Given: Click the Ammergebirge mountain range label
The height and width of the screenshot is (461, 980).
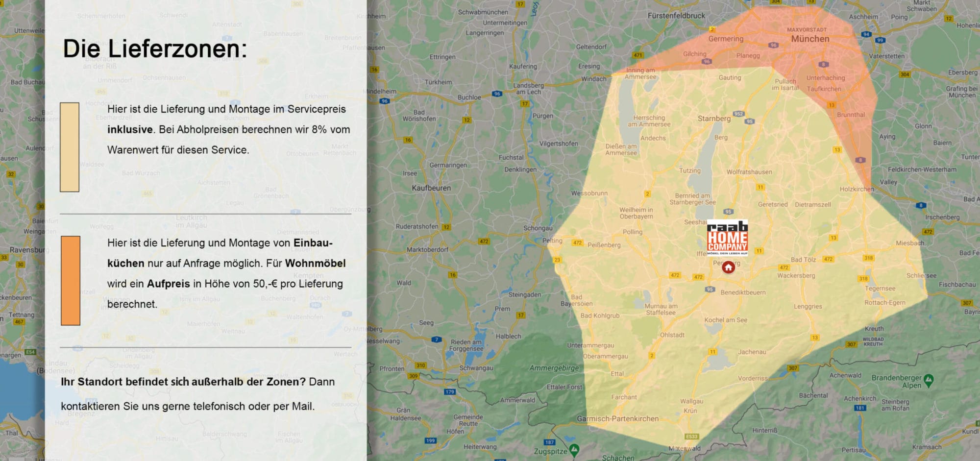Looking at the screenshot, I should (x=554, y=368).
